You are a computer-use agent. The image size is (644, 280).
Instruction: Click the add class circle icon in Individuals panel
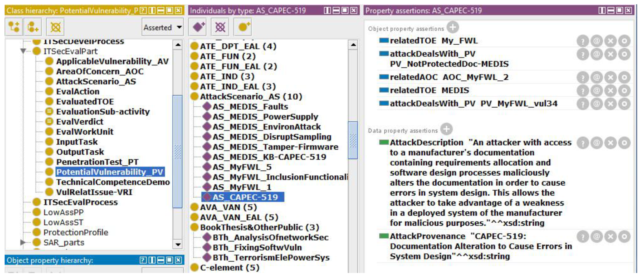(243, 27)
